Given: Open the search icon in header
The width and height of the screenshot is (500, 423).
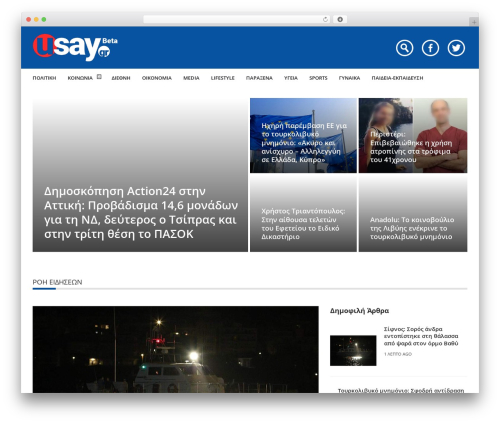Looking at the screenshot, I should click(404, 48).
